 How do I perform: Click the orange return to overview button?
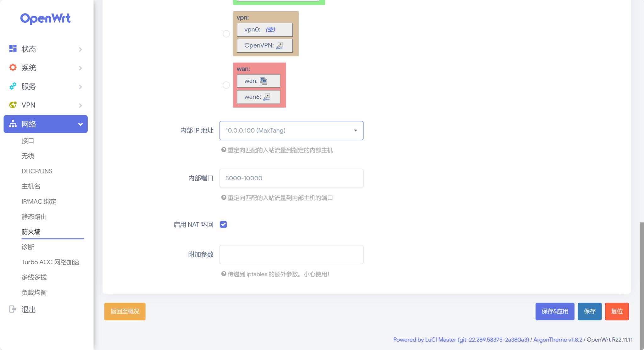point(125,311)
